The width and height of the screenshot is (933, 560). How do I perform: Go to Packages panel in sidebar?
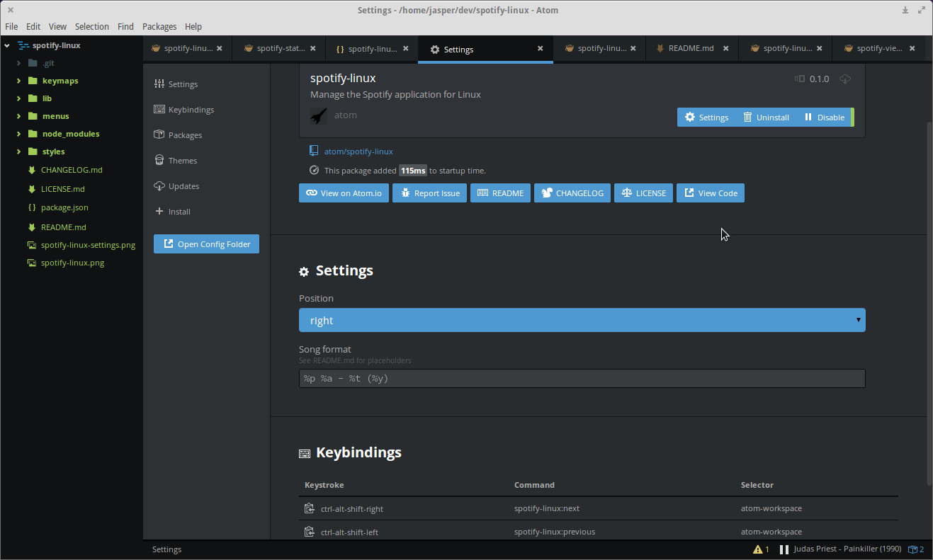(x=179, y=135)
